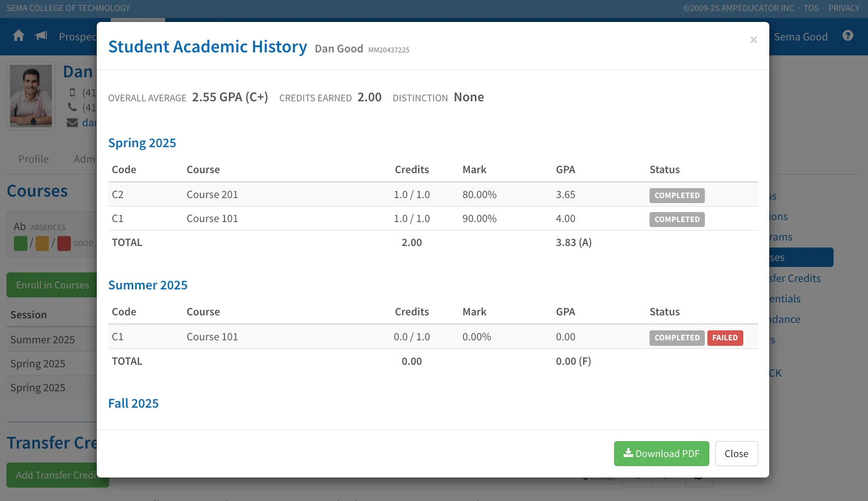Click the Spring 2025 section heading
The image size is (868, 501).
pos(142,143)
